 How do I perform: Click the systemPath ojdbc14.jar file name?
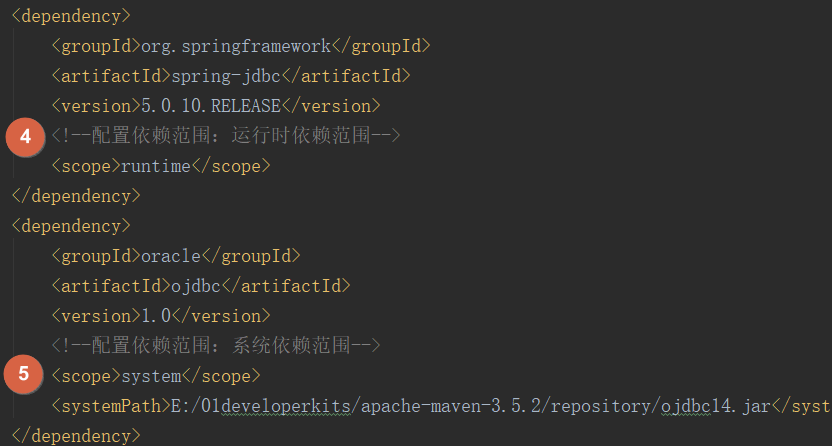pyautogui.click(x=715, y=406)
